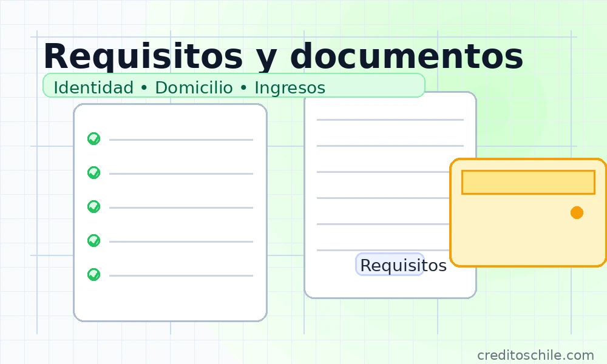Click the Requisitos y documentos heading

click(x=283, y=56)
